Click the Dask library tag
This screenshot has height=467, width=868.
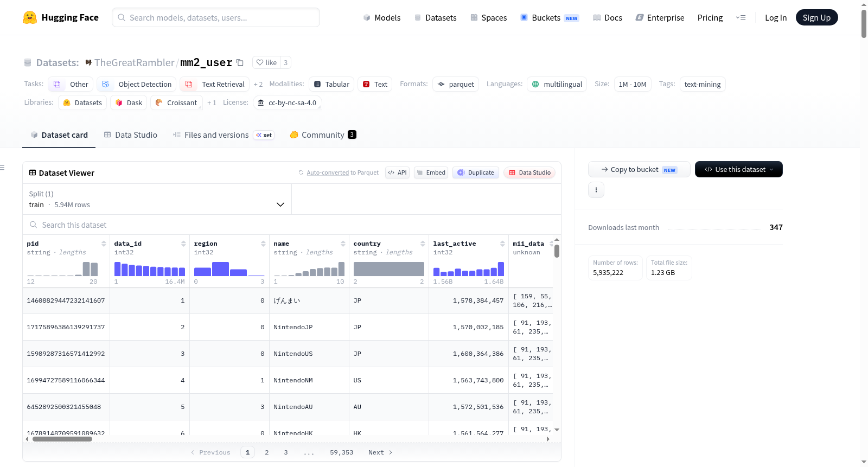[x=129, y=103]
